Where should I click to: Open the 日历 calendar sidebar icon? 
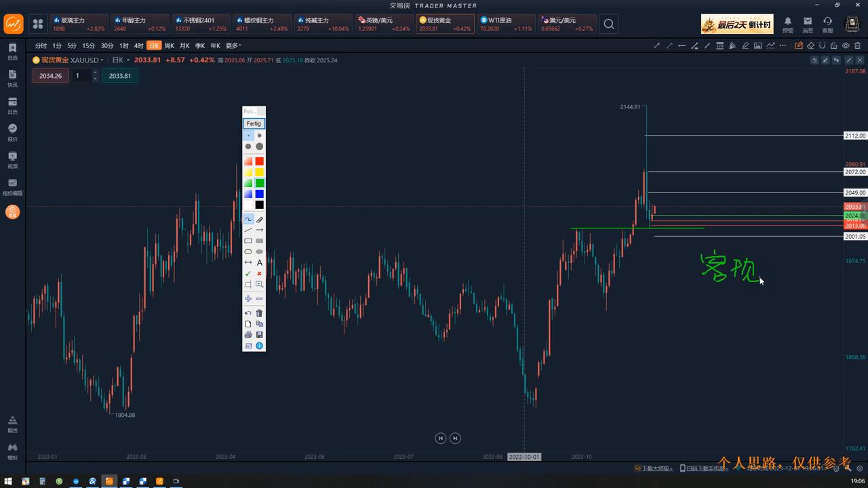tap(12, 105)
